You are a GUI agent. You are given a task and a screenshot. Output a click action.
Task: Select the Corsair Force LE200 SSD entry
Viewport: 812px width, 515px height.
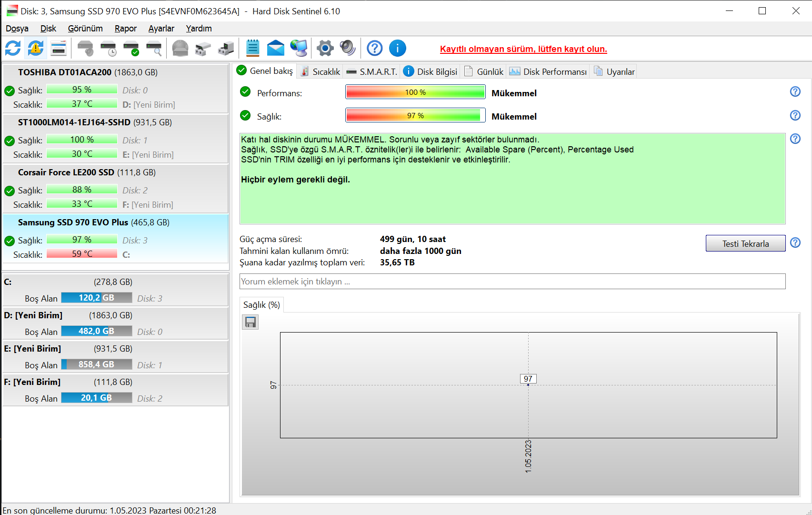click(116, 189)
